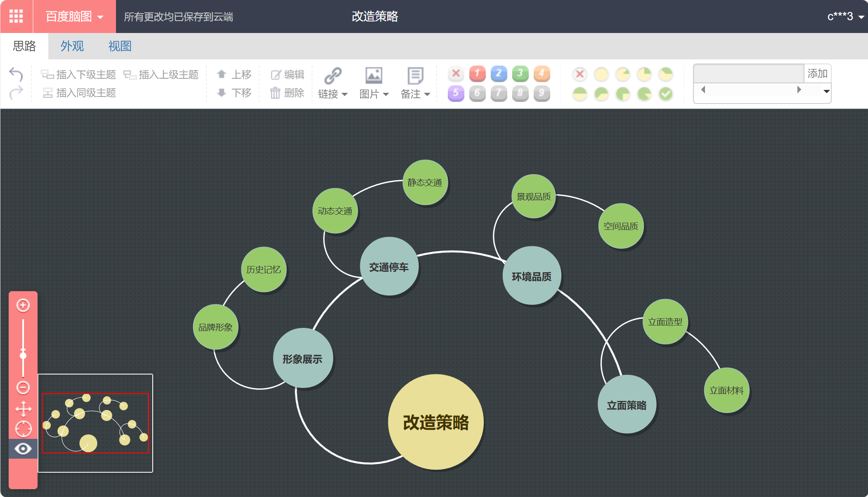
Task: Toggle the eye icon on the navigator panel
Action: tap(23, 449)
